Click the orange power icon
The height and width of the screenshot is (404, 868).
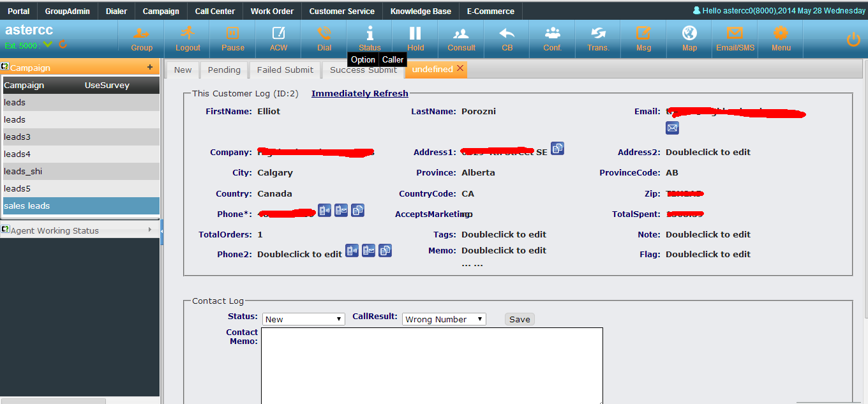(853, 40)
